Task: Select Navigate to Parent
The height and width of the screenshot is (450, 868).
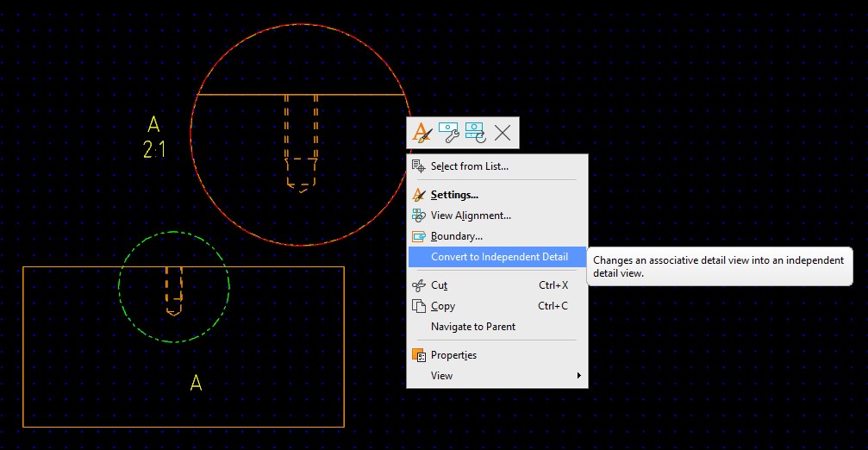Action: tap(497, 327)
